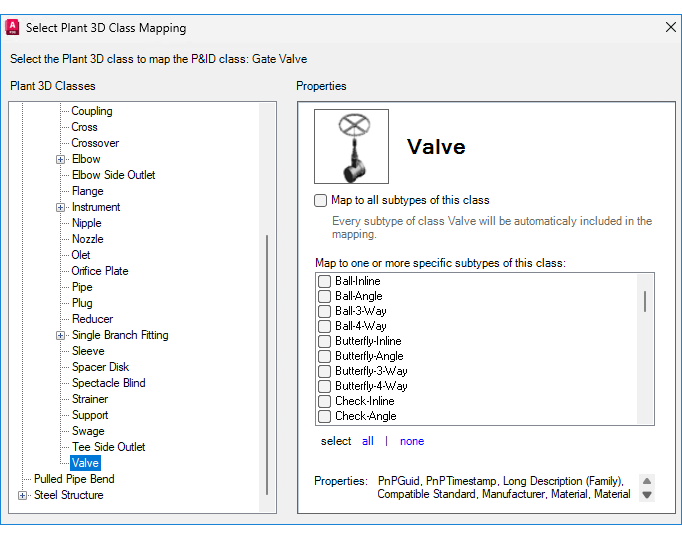The image size is (682, 540).
Task: Click the AutoCAD Plant 3D app icon
Action: (12, 27)
